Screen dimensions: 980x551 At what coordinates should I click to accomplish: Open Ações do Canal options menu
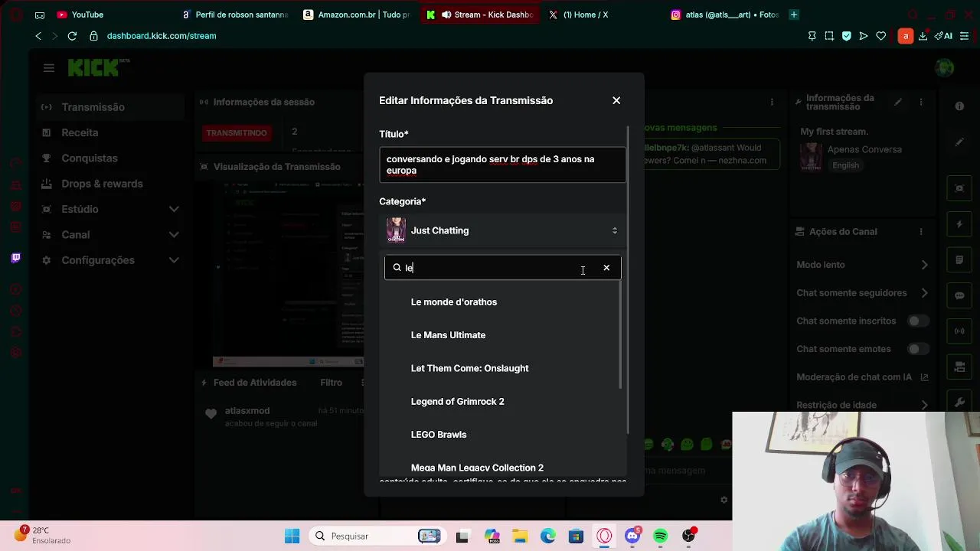921,232
